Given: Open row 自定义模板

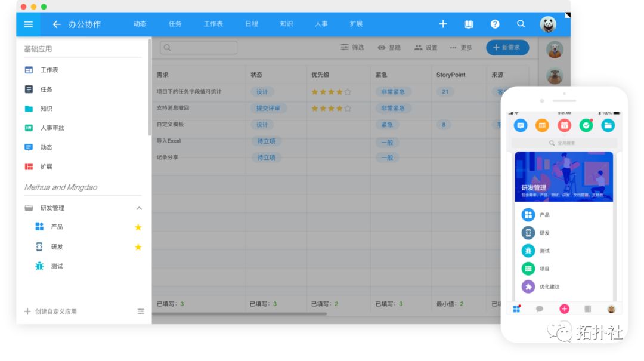Looking at the screenshot, I should pyautogui.click(x=170, y=124).
